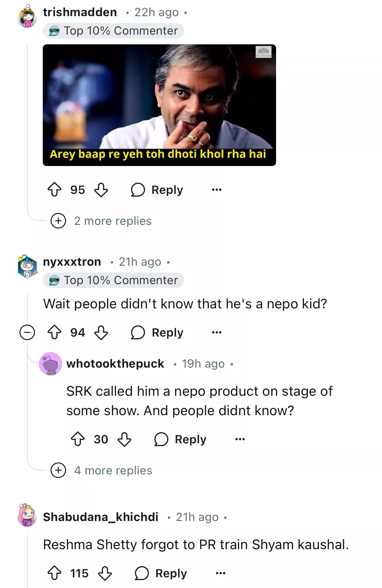This screenshot has height=588, width=382.
Task: Reply to trishmadden's comment
Action: 157,190
